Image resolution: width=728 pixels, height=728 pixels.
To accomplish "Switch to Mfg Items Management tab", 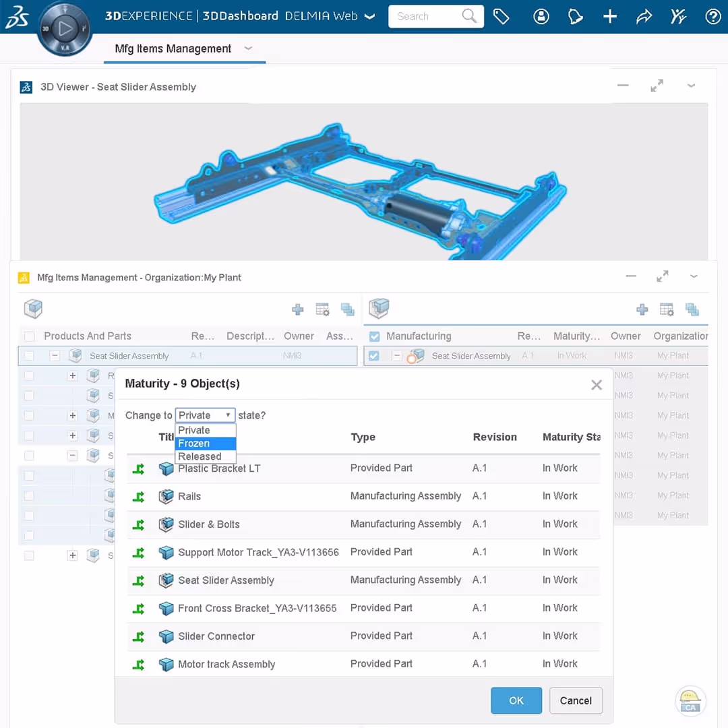I will click(x=173, y=49).
